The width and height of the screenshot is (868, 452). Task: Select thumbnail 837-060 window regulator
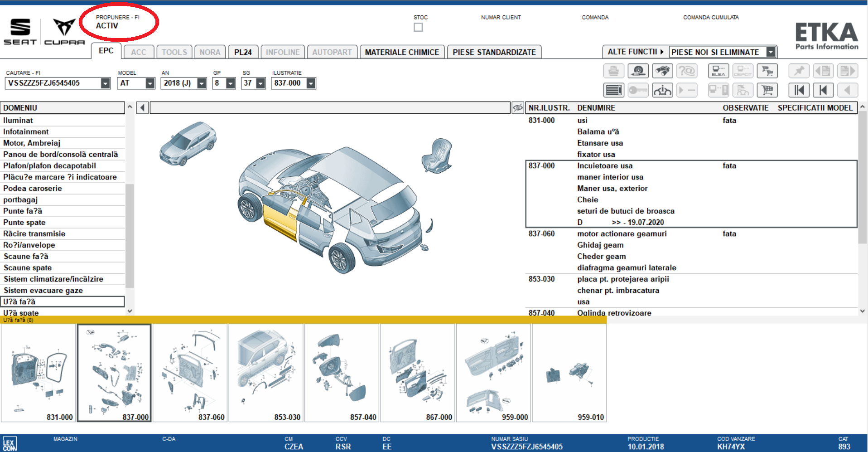(x=190, y=373)
